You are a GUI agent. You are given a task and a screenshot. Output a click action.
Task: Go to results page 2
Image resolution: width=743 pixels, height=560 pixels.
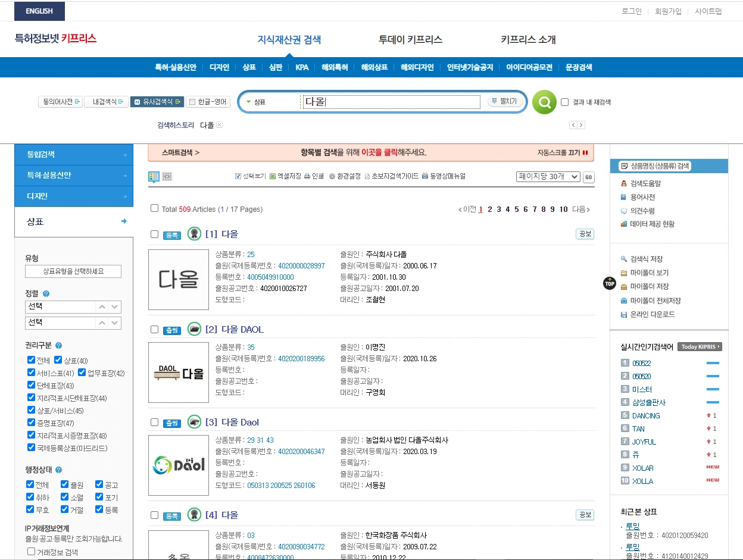490,209
